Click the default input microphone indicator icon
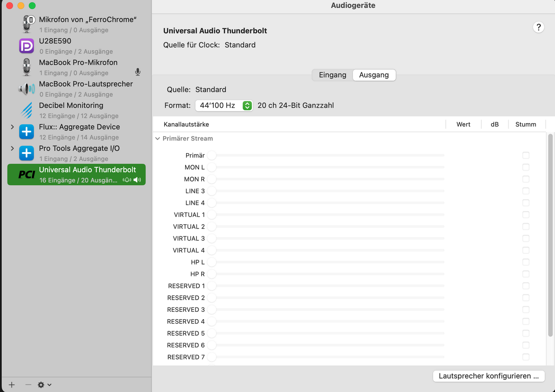 138,72
